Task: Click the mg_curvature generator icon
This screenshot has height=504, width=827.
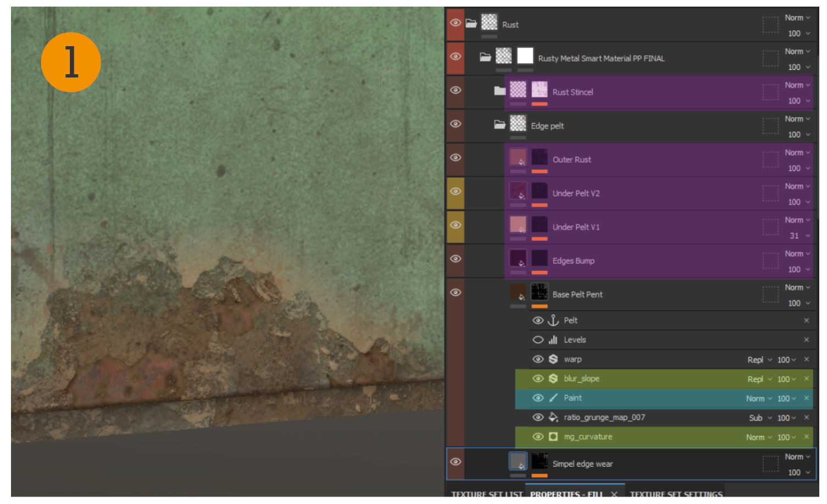Action: pos(553,437)
